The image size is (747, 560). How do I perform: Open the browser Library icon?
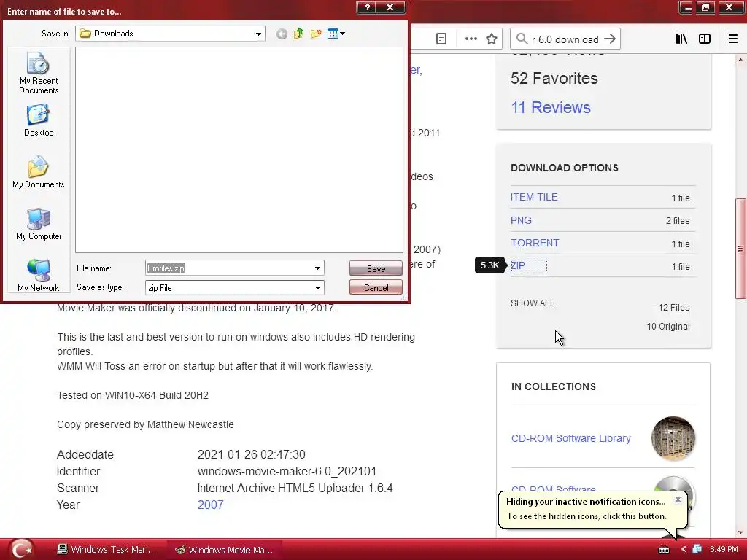[681, 39]
